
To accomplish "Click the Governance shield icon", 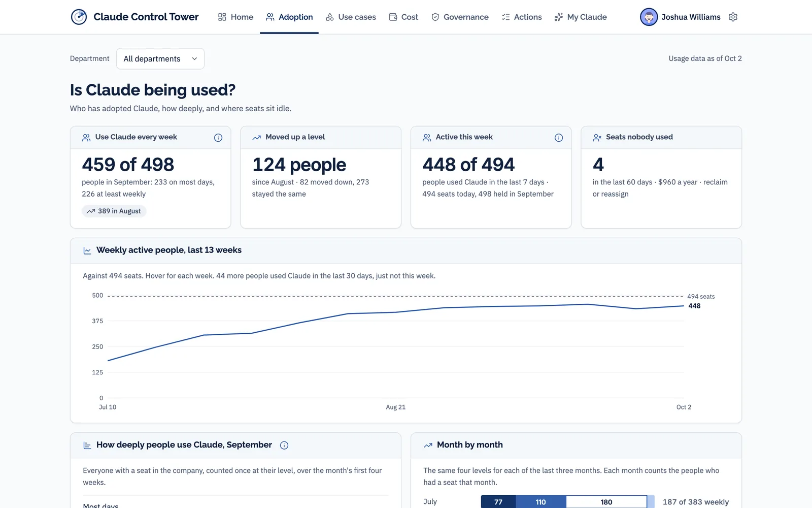I will coord(435,17).
